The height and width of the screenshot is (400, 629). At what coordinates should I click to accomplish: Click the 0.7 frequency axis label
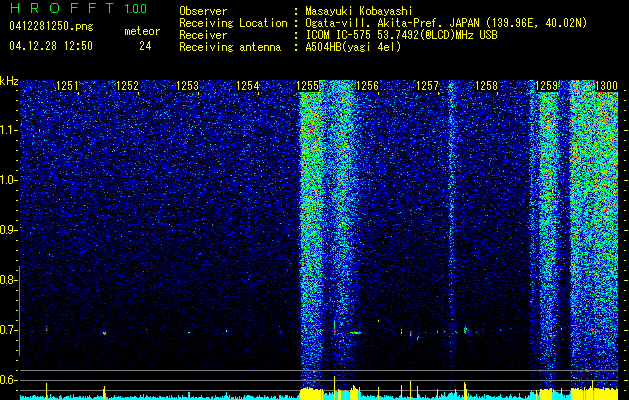[8, 330]
